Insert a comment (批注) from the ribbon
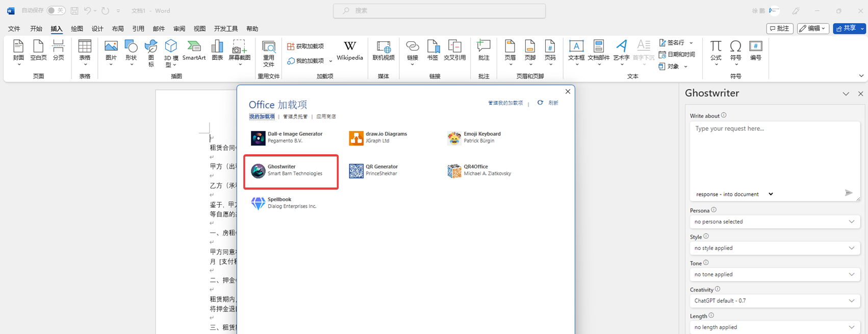Viewport: 868px width, 334px height. tap(483, 51)
